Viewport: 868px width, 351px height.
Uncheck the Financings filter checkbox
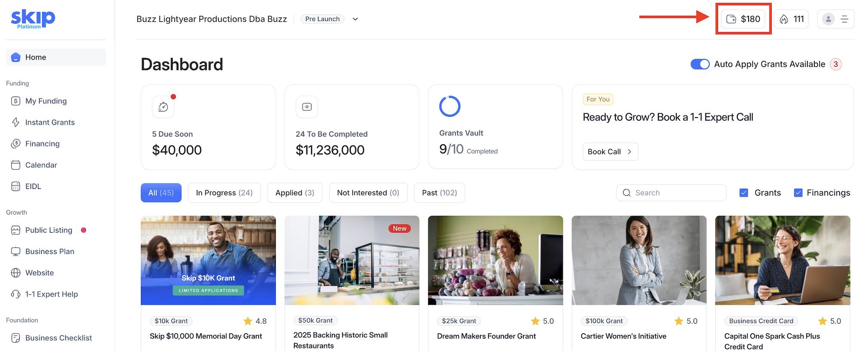pyautogui.click(x=798, y=193)
